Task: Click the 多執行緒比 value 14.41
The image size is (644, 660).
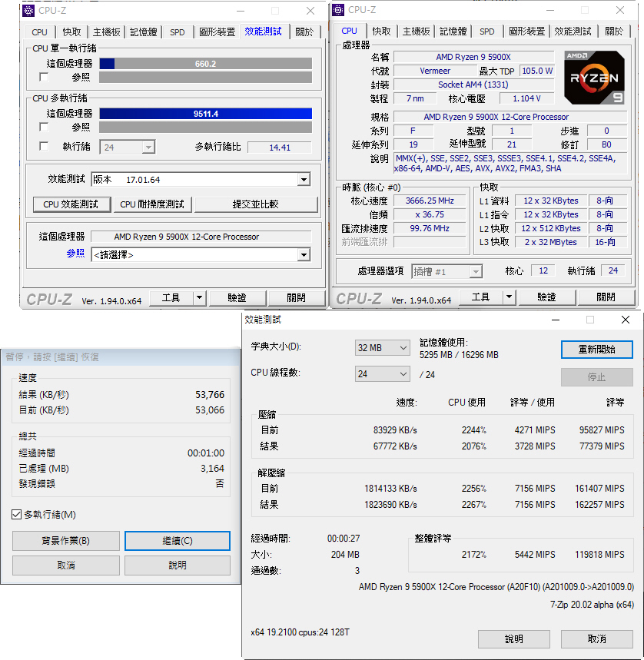Action: [x=280, y=148]
